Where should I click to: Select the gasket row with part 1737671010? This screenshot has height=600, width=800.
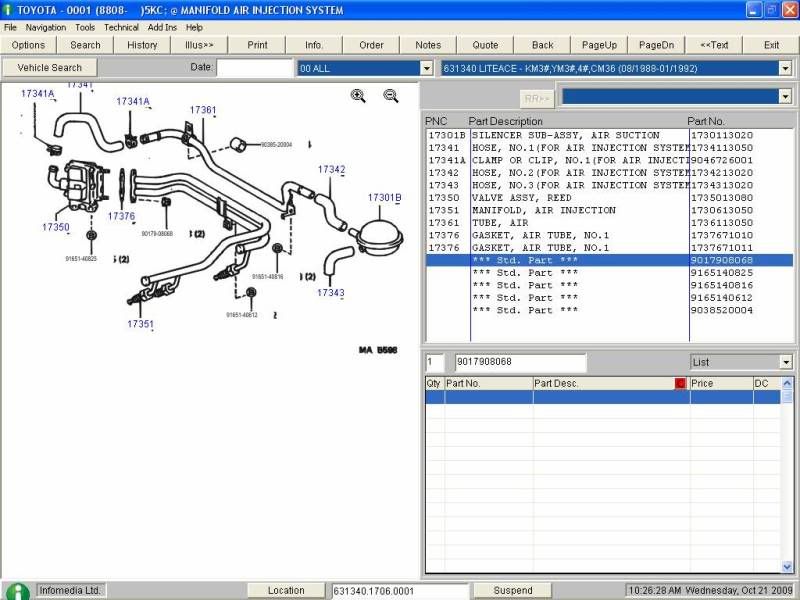coord(609,235)
